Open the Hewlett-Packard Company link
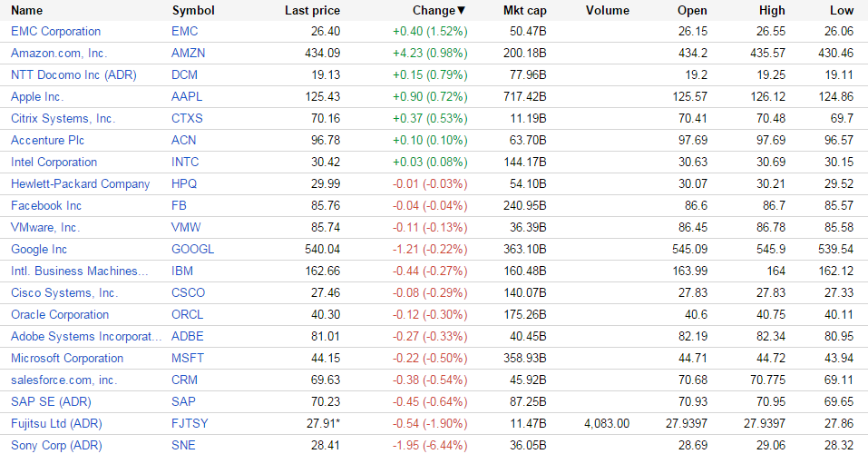 click(80, 184)
